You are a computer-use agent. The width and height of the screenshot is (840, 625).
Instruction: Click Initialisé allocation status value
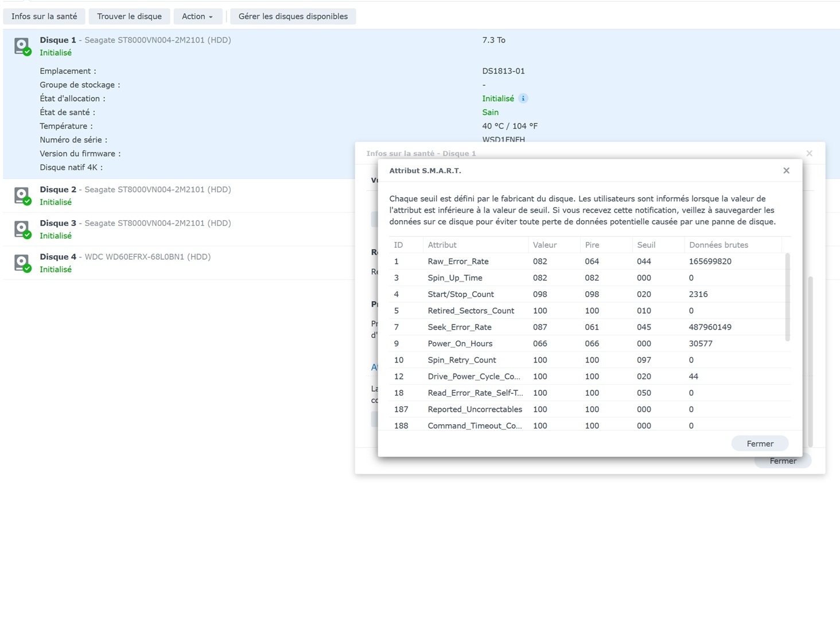[x=498, y=99]
